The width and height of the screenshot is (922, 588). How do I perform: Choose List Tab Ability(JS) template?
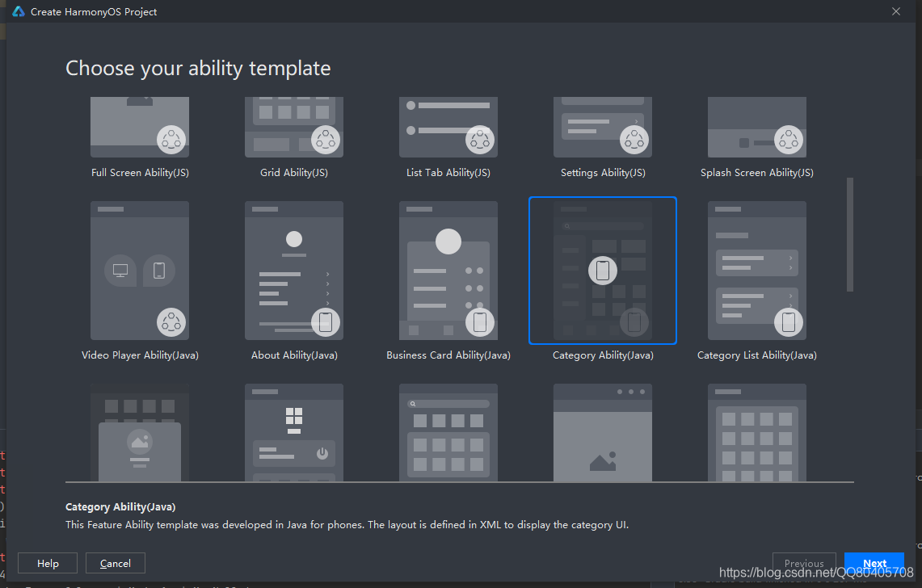click(x=448, y=127)
